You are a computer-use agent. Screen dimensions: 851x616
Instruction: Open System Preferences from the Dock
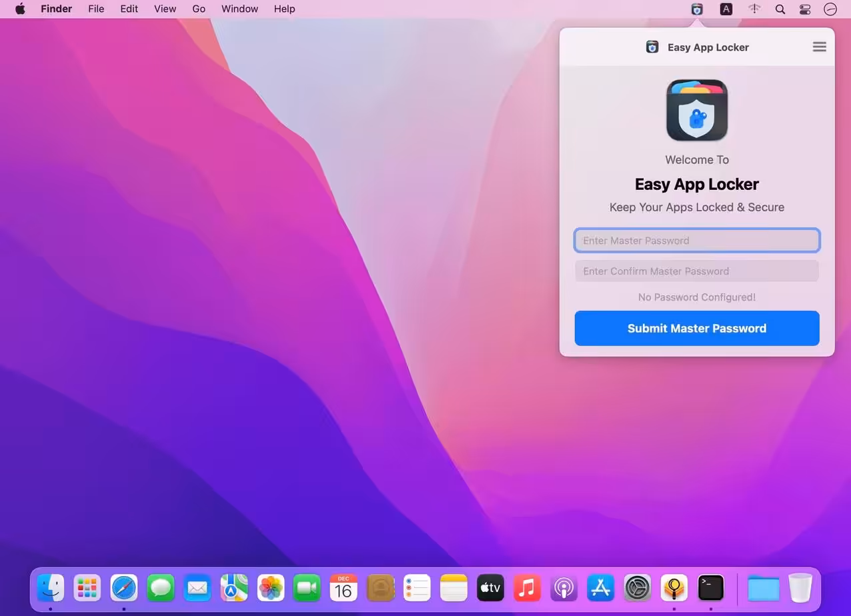[637, 588]
